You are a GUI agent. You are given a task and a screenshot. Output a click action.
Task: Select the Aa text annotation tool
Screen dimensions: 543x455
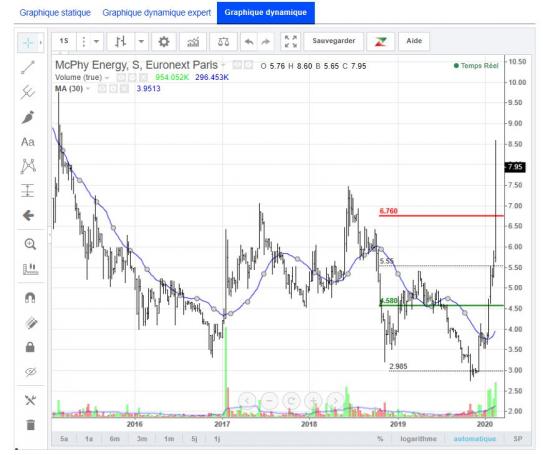[28, 142]
